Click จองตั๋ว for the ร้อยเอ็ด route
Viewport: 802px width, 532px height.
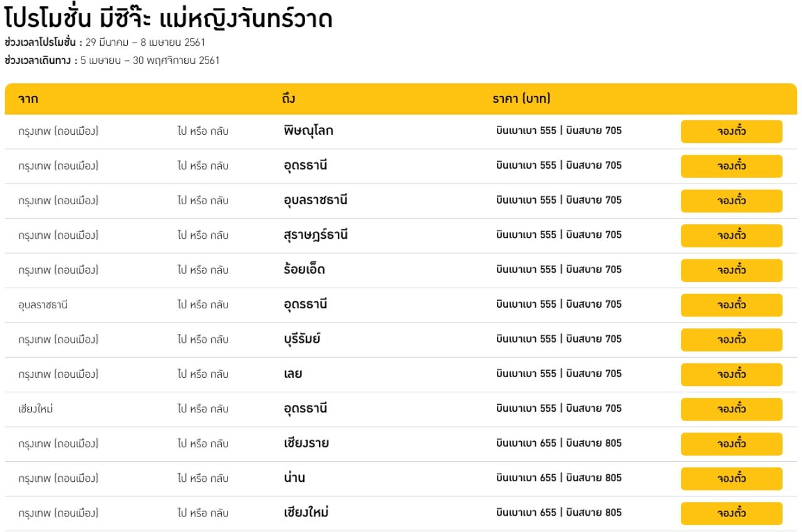(x=731, y=270)
